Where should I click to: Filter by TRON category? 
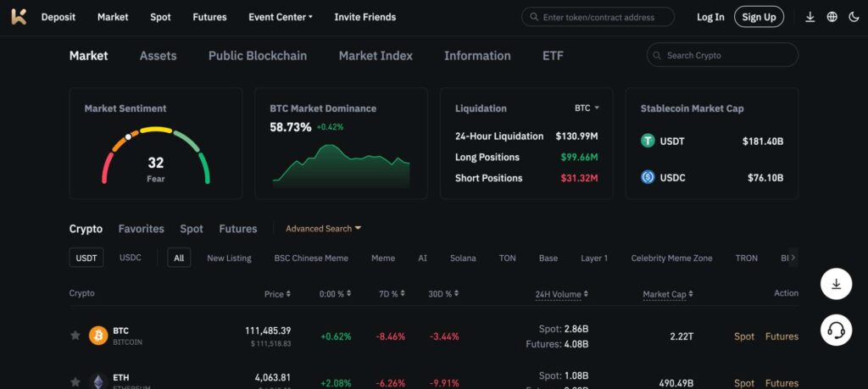746,258
